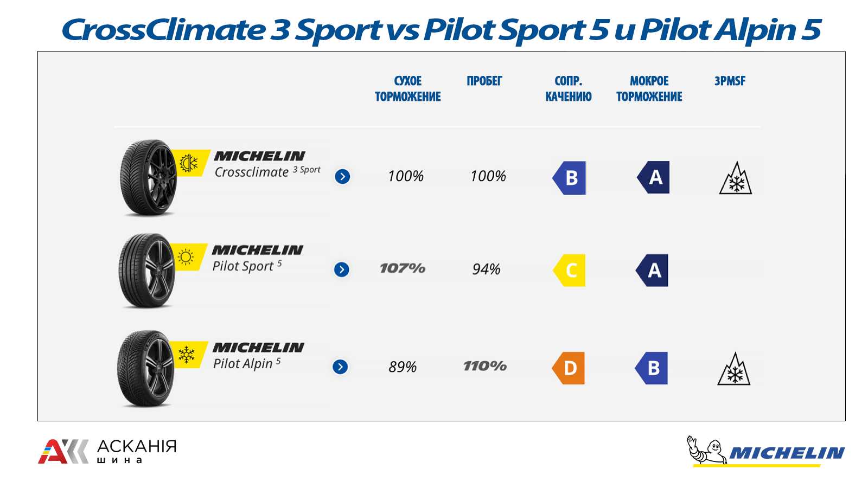
Task: Click the yellow sun icon beside Pilot Sport 5
Action: pos(186,257)
